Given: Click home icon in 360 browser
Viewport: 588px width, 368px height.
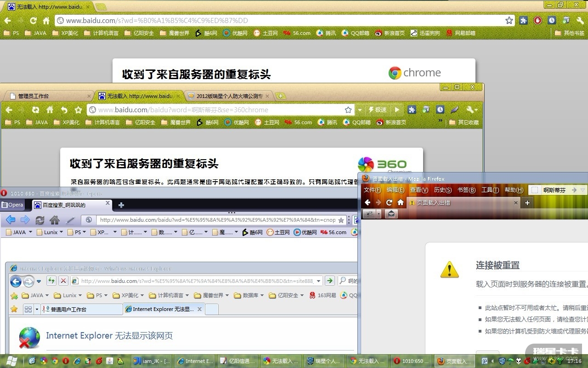Looking at the screenshot, I should pyautogui.click(x=50, y=110).
